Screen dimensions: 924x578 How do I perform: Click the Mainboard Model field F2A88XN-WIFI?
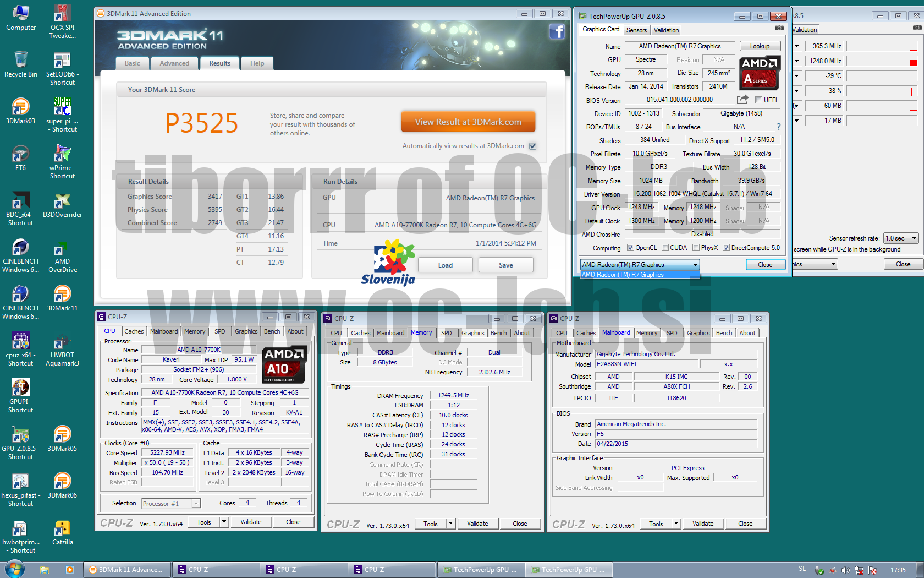(647, 364)
